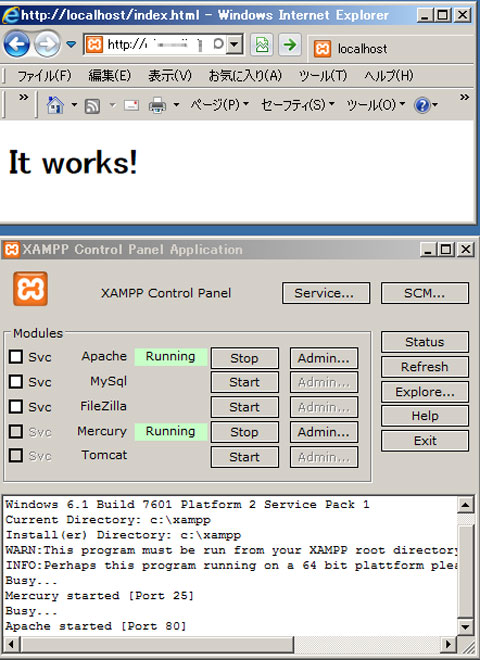Viewport: 480px width, 660px height.
Task: Open the ページ(P) dropdown menu
Action: (x=219, y=104)
